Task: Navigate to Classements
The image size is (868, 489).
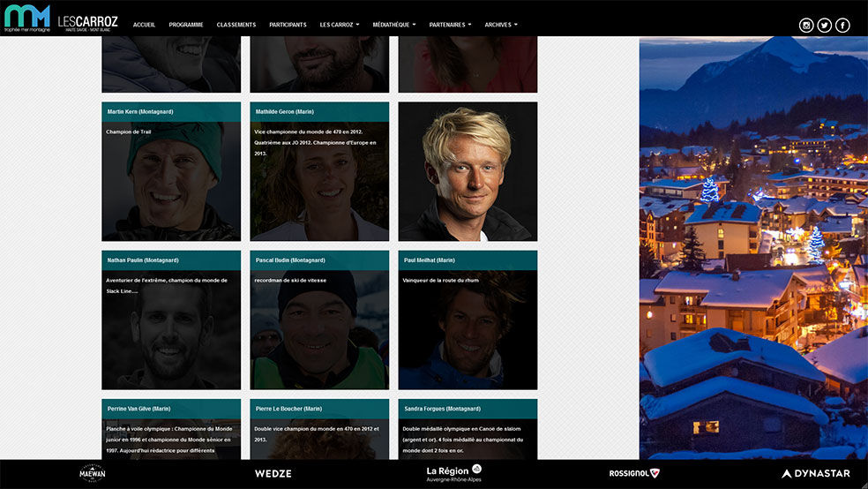Action: click(x=236, y=25)
